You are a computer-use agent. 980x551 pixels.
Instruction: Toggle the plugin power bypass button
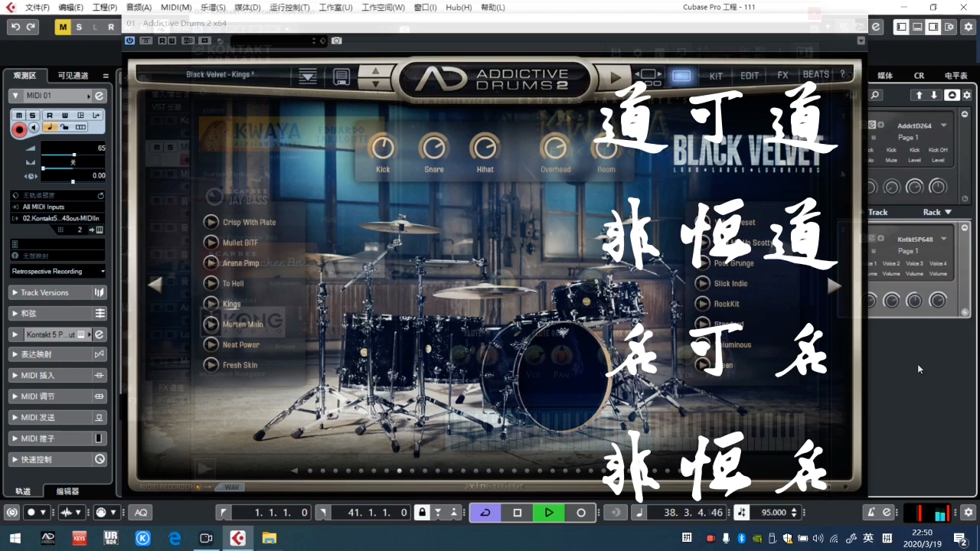click(129, 41)
